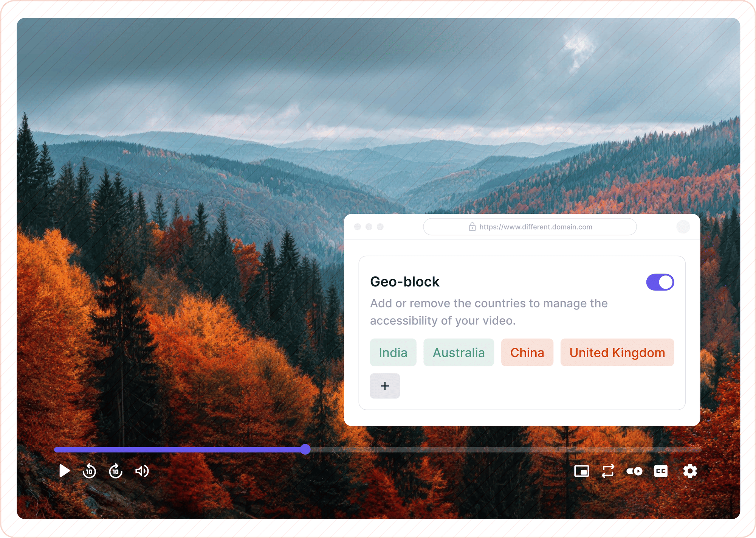Image resolution: width=756 pixels, height=538 pixels.
Task: Select the India country tag
Action: (x=393, y=352)
